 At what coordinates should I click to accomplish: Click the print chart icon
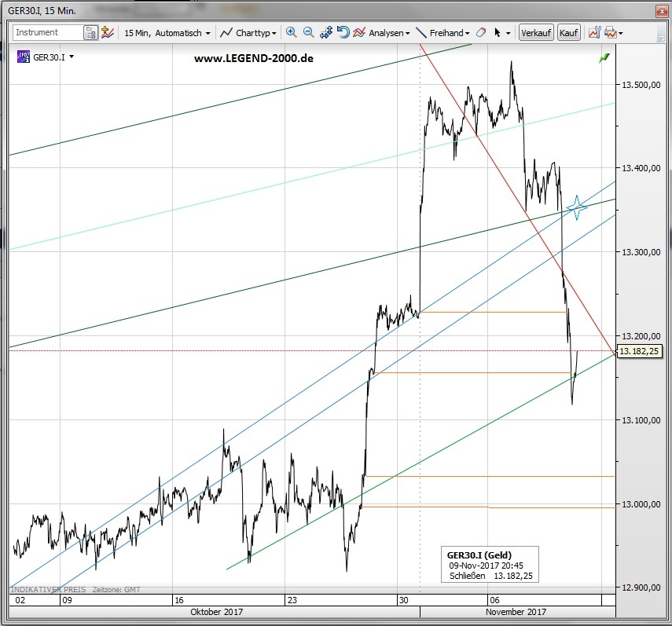611,33
